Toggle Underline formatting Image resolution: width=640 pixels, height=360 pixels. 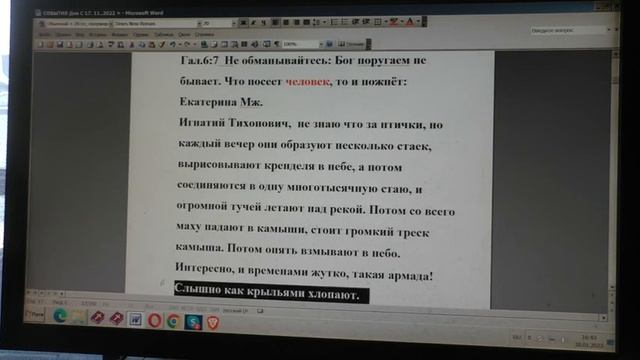[263, 22]
